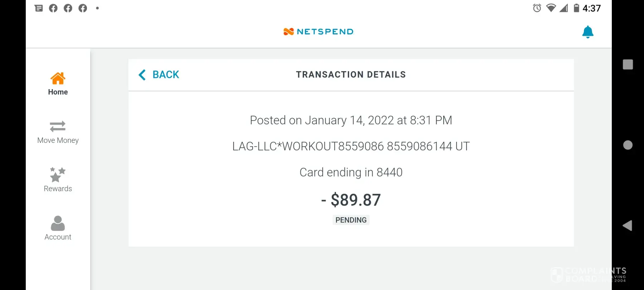Tap the Rewards label in sidebar
Image resolution: width=644 pixels, height=290 pixels.
(x=58, y=189)
